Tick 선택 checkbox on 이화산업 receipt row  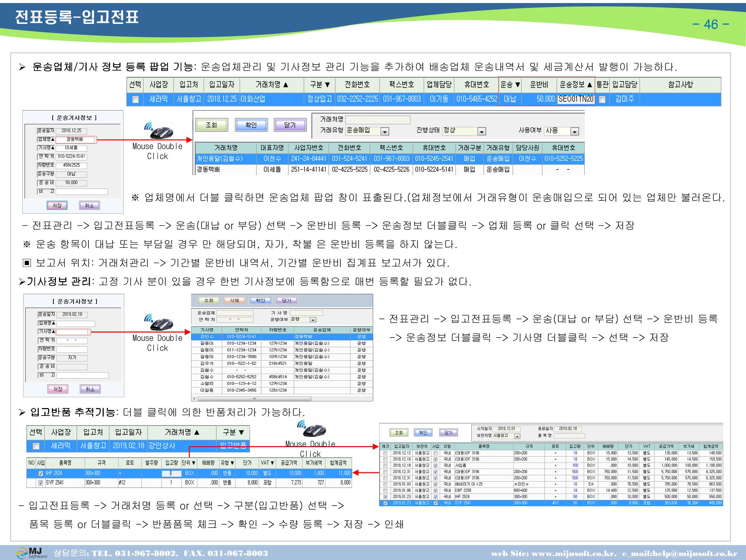pyautogui.click(x=135, y=99)
